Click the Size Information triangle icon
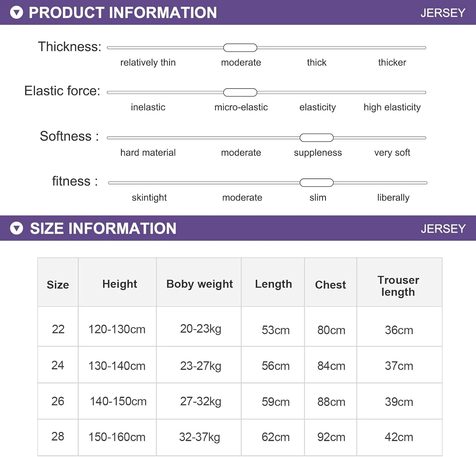Screen dimensions: 476x457 click(x=17, y=228)
